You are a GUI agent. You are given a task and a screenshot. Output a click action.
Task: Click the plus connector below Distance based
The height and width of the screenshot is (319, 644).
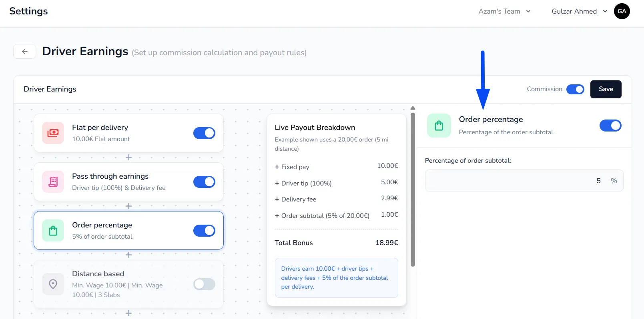(128, 313)
